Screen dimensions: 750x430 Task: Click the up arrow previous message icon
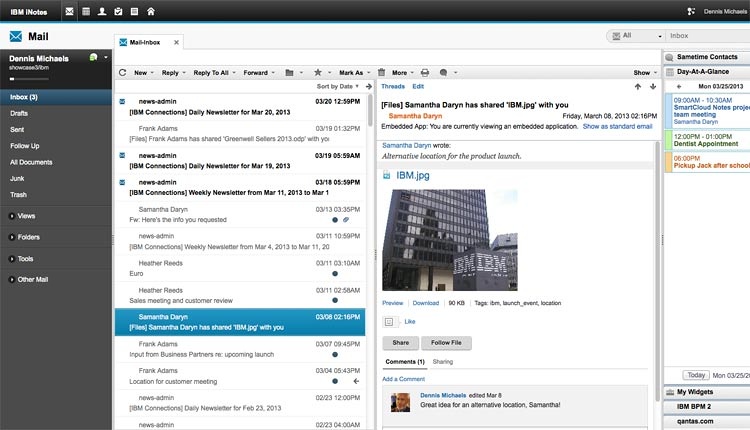(638, 87)
